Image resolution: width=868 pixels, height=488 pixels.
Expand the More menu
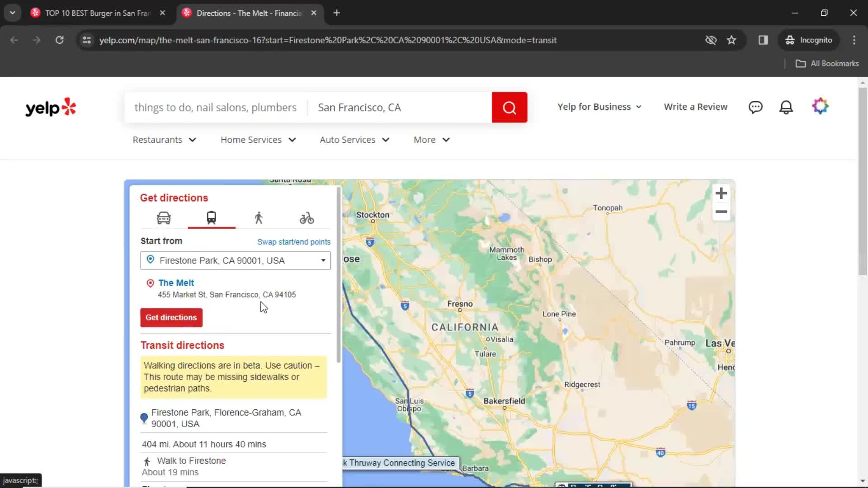432,140
